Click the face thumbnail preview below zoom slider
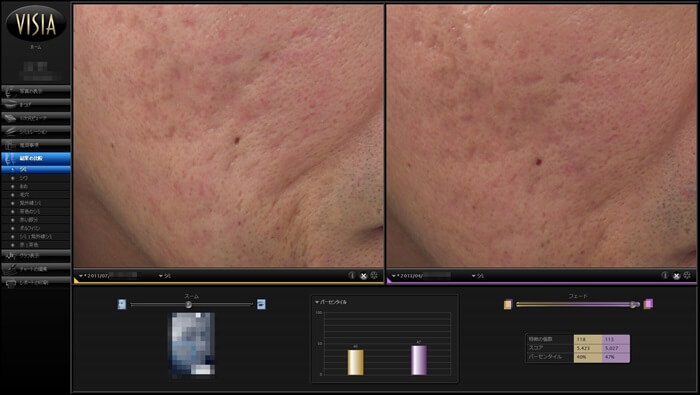 (x=193, y=344)
